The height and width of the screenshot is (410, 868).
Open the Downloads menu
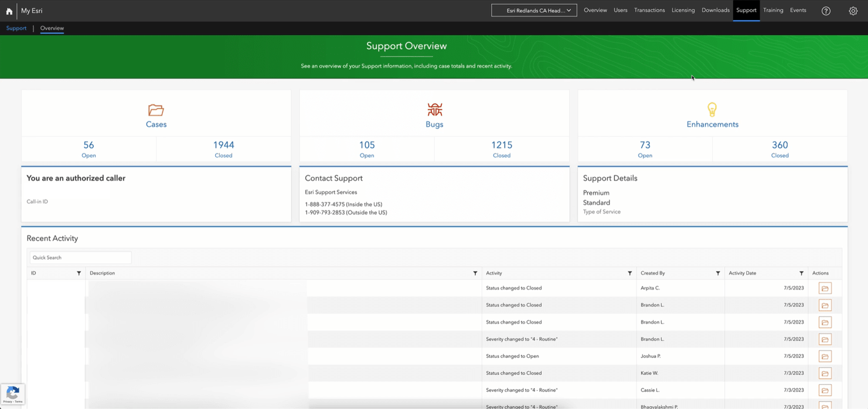[716, 10]
